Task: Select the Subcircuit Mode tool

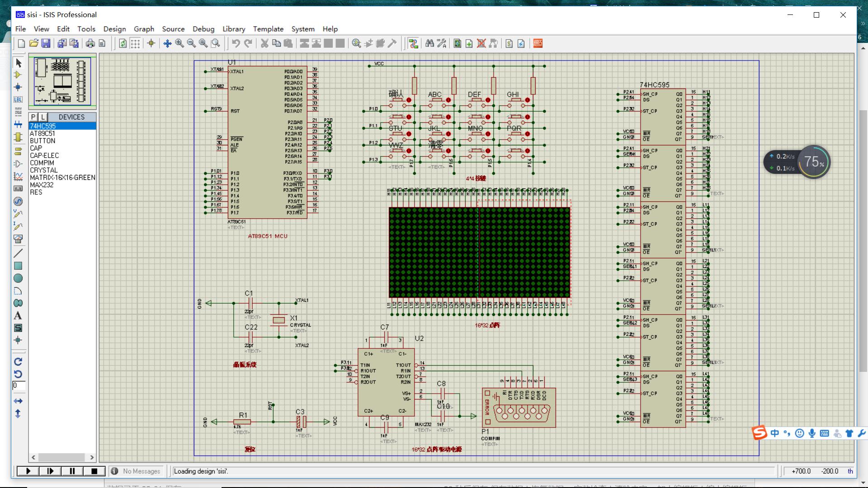Action: click(x=18, y=136)
